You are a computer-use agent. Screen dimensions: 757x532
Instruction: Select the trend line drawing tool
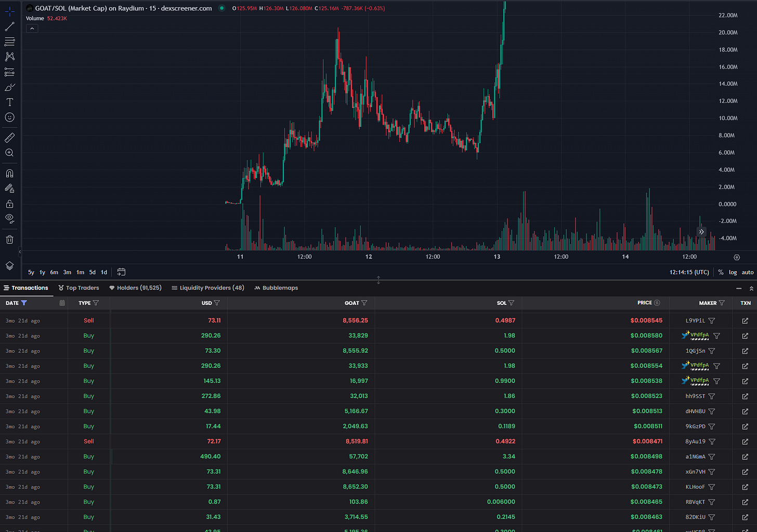9,26
